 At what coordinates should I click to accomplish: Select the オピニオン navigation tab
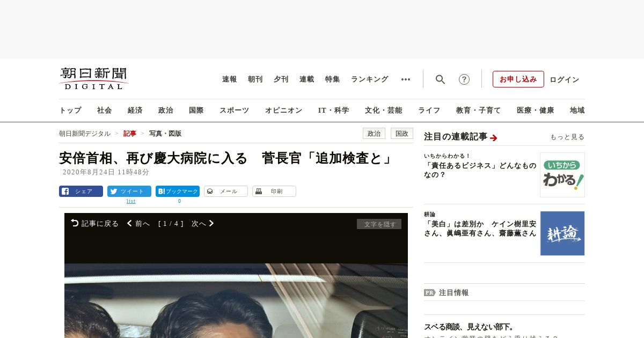point(283,110)
